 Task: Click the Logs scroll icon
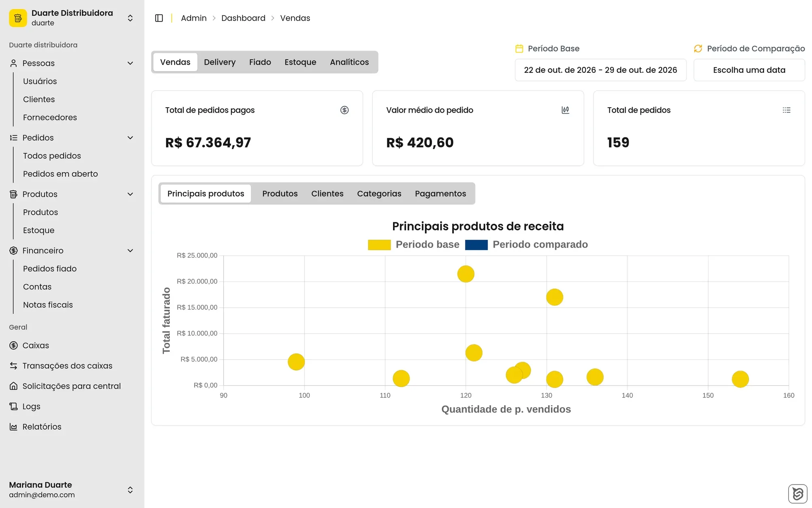pyautogui.click(x=13, y=406)
